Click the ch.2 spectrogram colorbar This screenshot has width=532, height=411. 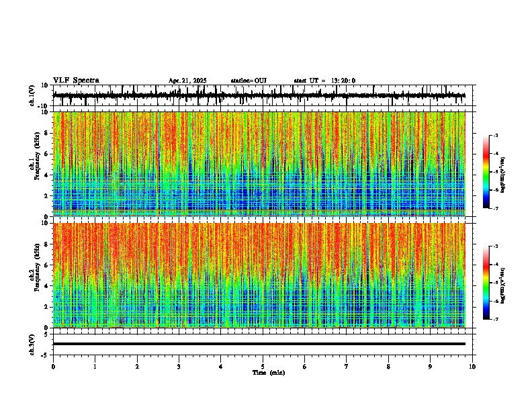coord(486,283)
